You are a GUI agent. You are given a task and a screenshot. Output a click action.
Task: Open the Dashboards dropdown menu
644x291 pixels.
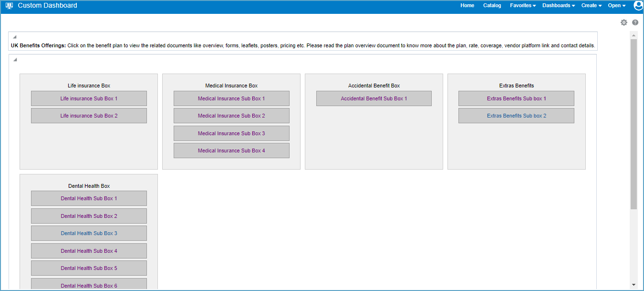558,5
